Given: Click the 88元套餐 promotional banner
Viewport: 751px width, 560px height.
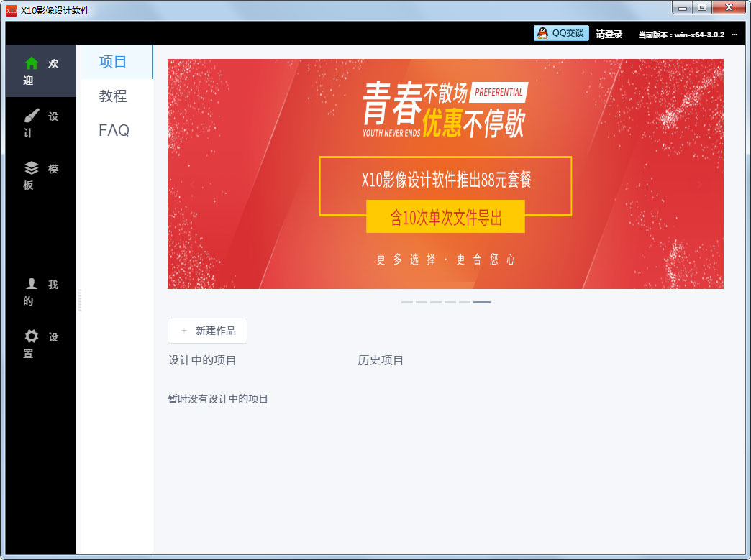Looking at the screenshot, I should [x=445, y=174].
